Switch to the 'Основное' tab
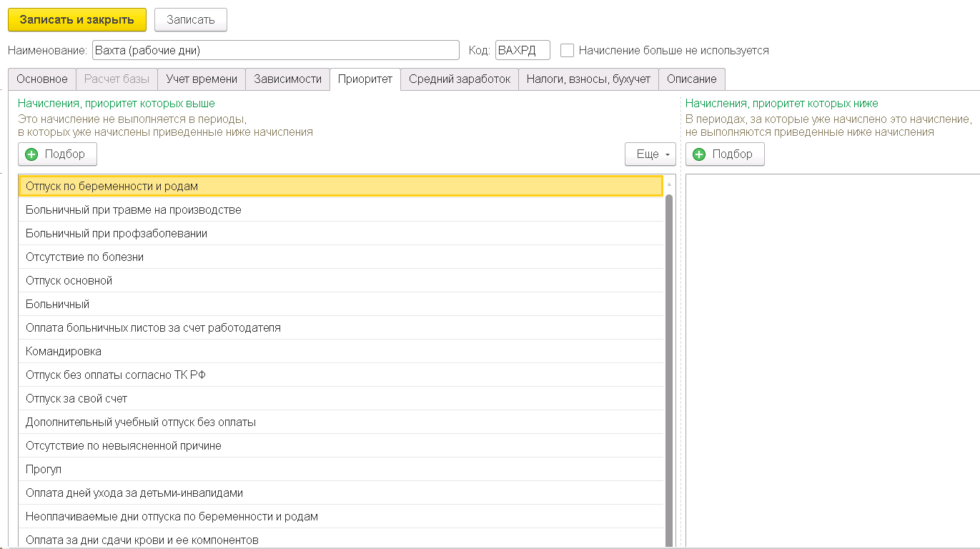 click(42, 79)
